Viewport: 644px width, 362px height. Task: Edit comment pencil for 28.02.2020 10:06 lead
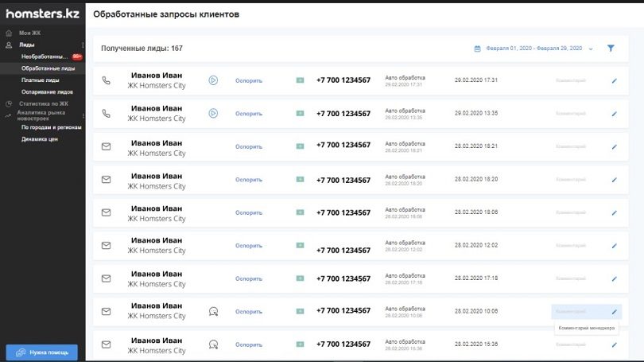click(614, 312)
